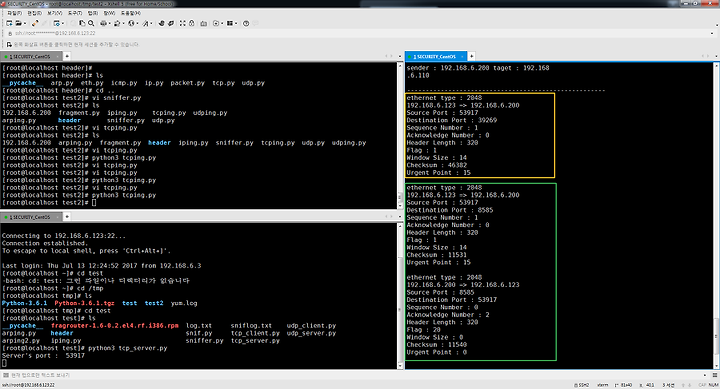Open the compose bar target dropdown arrow
This screenshot has height=389, width=720.
click(705, 375)
